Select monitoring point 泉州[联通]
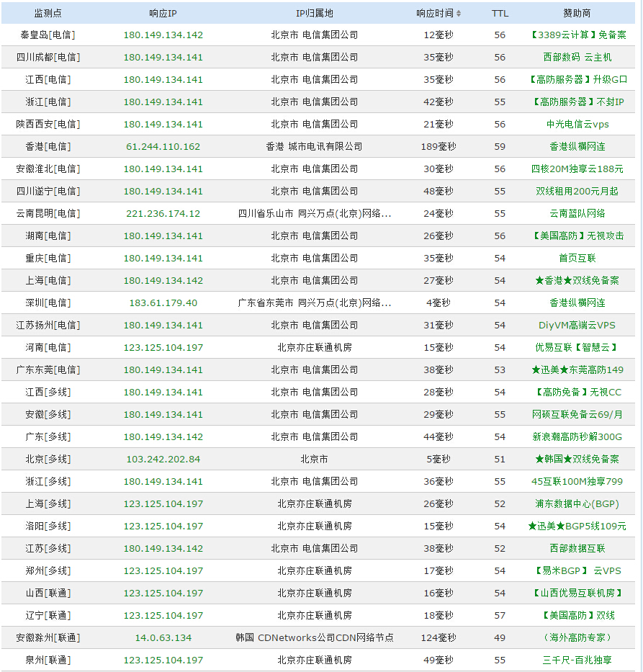 coord(48,660)
